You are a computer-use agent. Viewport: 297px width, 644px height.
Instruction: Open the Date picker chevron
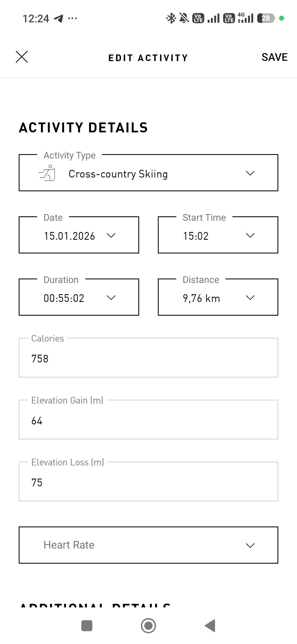coord(111,235)
